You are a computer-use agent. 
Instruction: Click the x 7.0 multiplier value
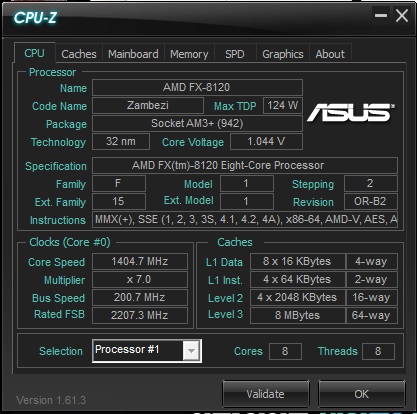140,279
